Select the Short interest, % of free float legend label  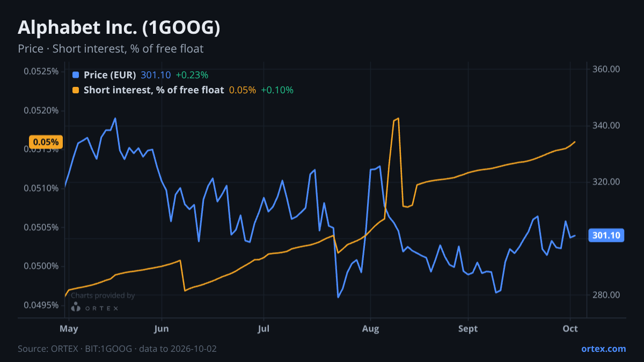pos(153,90)
